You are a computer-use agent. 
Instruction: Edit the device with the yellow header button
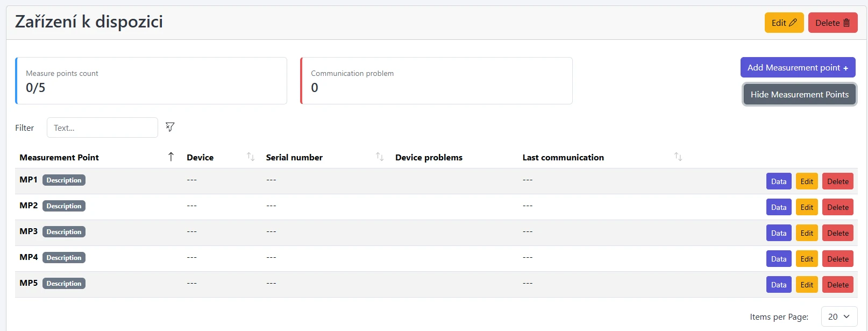click(784, 23)
